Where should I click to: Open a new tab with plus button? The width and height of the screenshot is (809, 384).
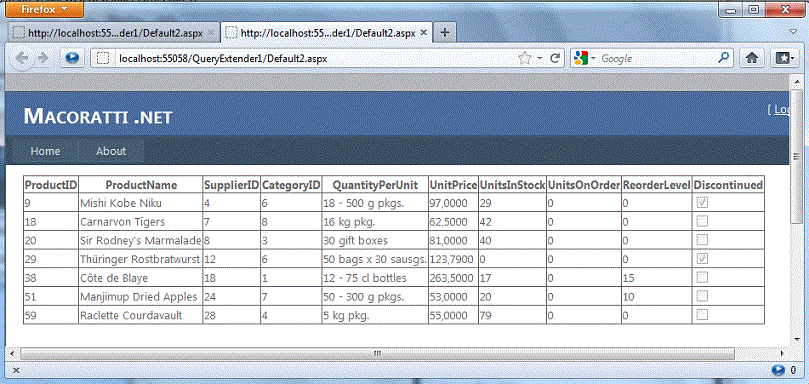[445, 33]
